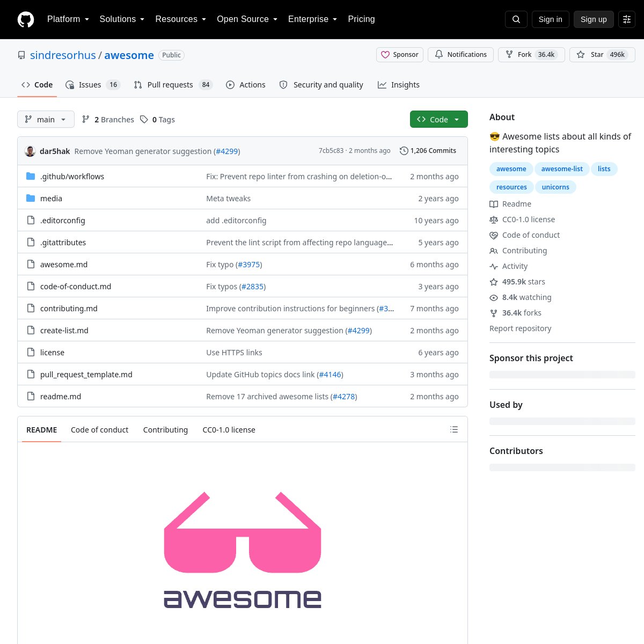
Task: Open Readme link in About sidebar
Action: (x=510, y=204)
